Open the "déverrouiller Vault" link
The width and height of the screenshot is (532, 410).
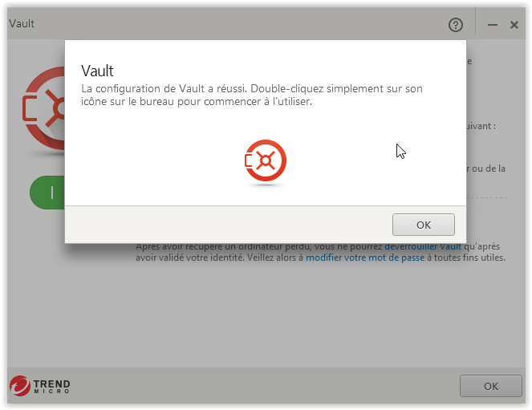click(423, 246)
